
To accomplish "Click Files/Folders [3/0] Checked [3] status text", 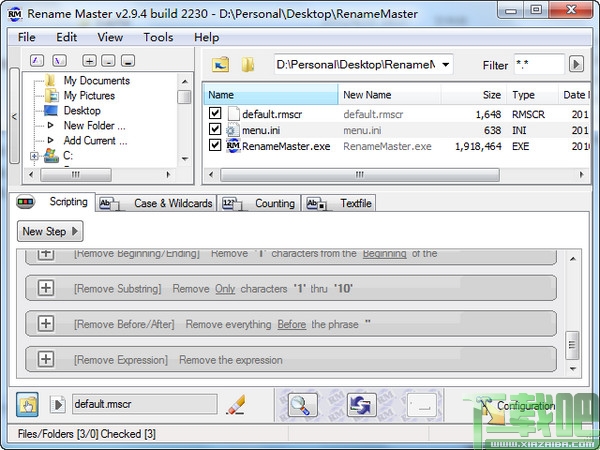I will 86,434.
